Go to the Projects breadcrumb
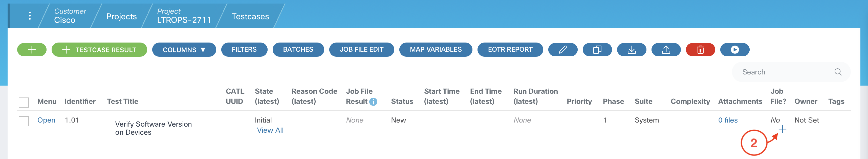868x159 pixels. pyautogui.click(x=121, y=16)
